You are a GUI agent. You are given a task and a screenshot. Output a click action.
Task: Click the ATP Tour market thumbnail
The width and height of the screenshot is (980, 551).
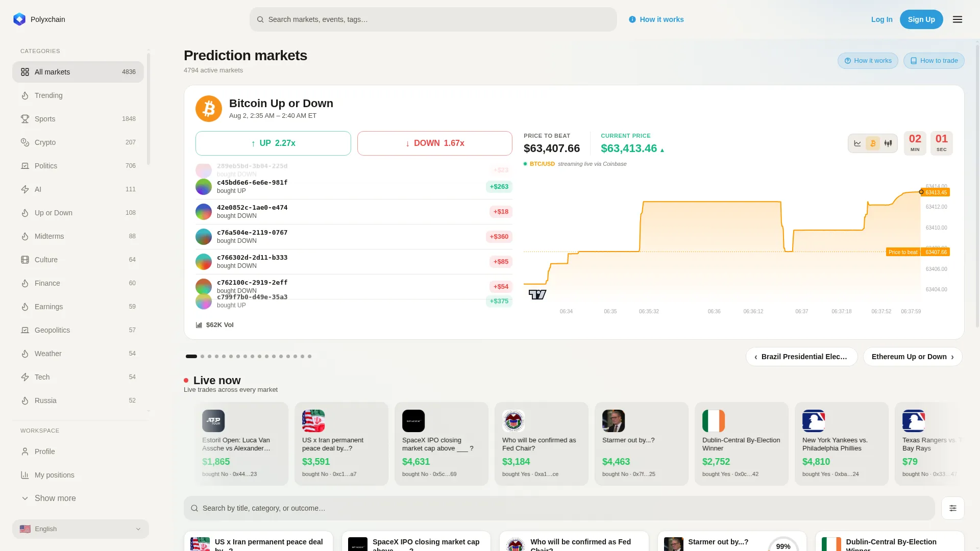click(x=213, y=421)
